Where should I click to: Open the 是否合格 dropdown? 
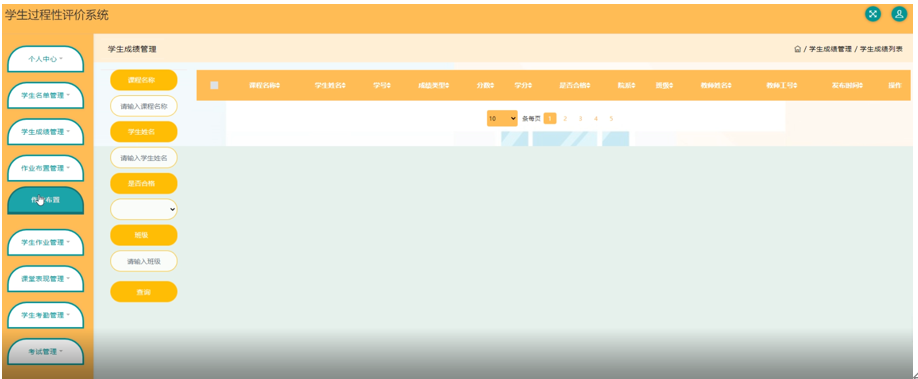point(143,209)
